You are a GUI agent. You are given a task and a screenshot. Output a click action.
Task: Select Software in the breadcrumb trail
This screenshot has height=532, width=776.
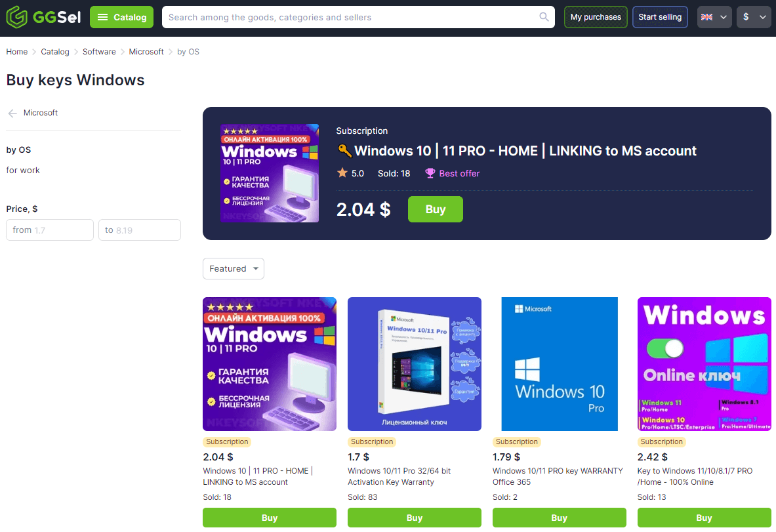[x=99, y=51]
